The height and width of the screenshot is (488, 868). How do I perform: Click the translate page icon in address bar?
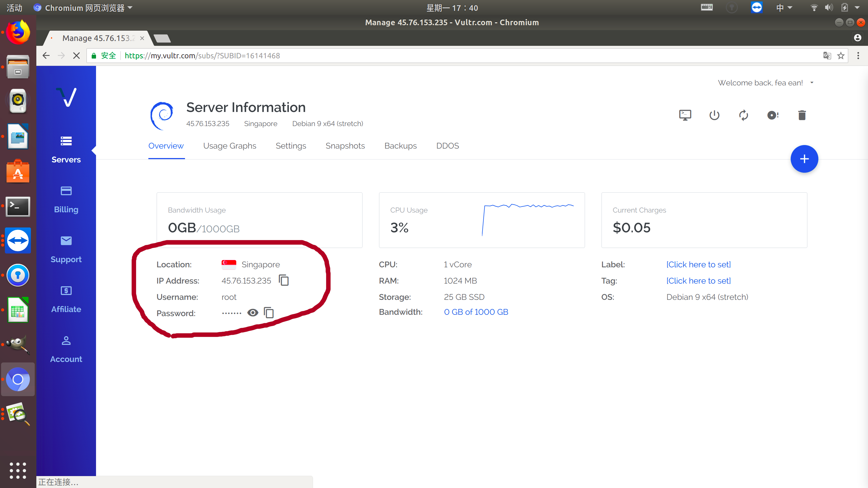[x=827, y=56]
